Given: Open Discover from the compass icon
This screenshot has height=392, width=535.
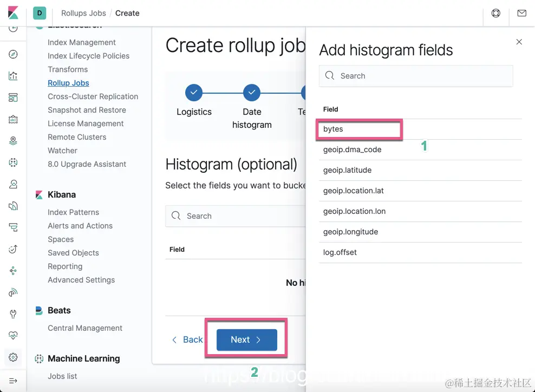Looking at the screenshot, I should tap(13, 54).
